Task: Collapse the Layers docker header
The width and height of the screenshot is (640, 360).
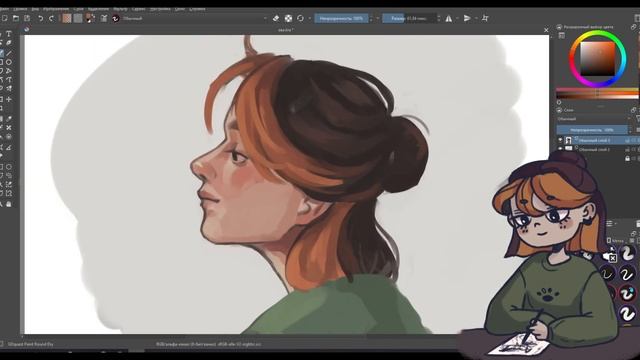Action: coord(559,110)
